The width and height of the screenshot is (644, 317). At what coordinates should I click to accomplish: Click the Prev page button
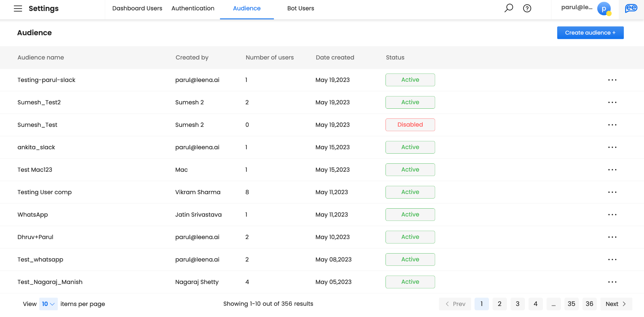[455, 304]
